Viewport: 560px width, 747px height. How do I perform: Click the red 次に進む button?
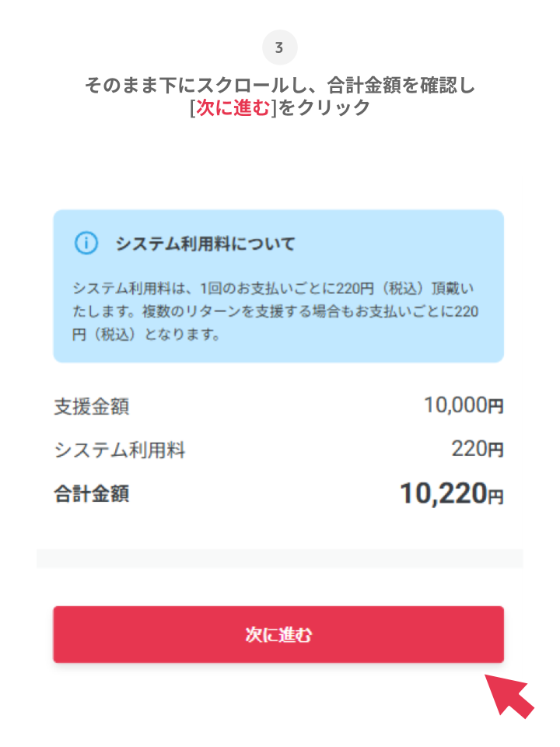(x=278, y=635)
